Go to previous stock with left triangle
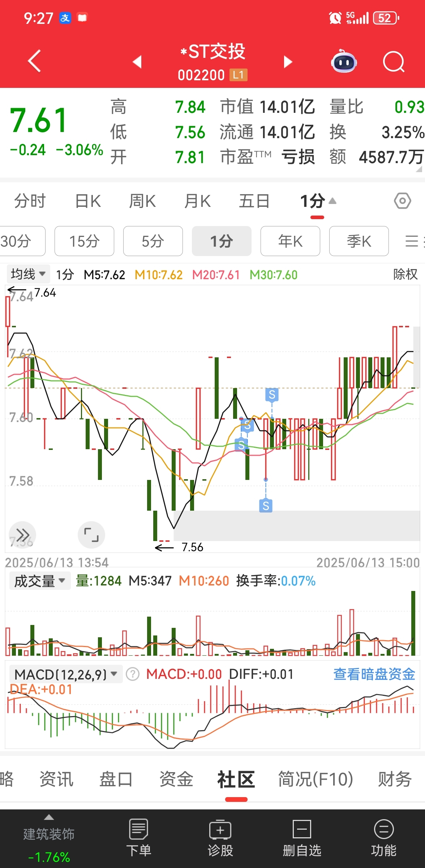This screenshot has height=868, width=425. tap(137, 62)
